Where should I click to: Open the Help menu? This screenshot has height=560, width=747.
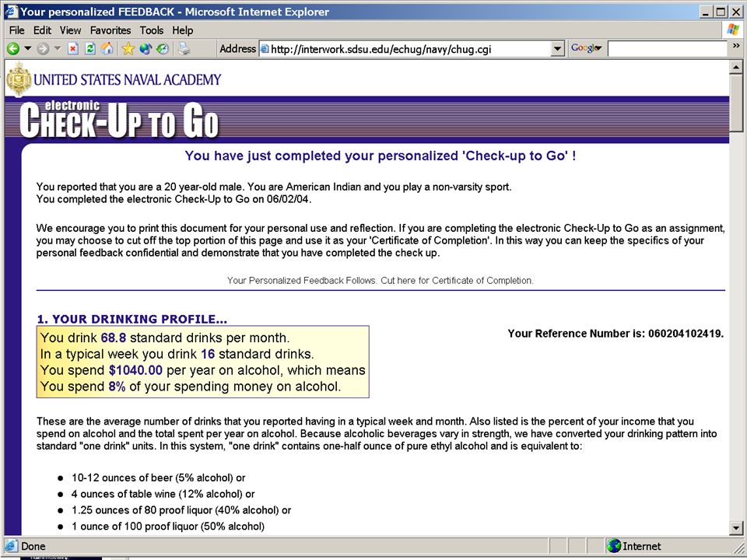pos(182,30)
